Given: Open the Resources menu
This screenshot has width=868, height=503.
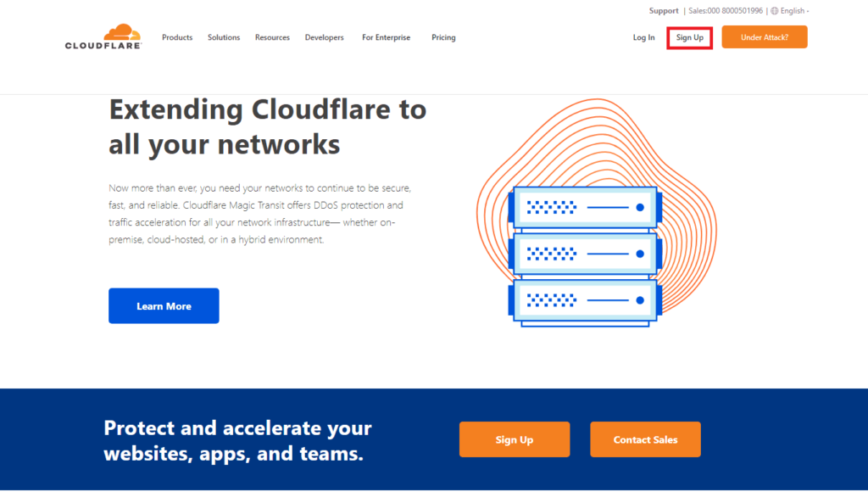Looking at the screenshot, I should (272, 37).
